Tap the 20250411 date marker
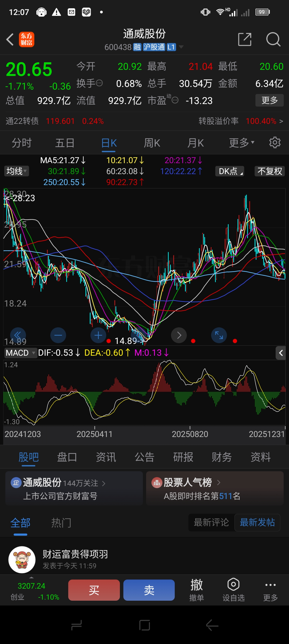Screen dimensions: 289x644 (94, 434)
